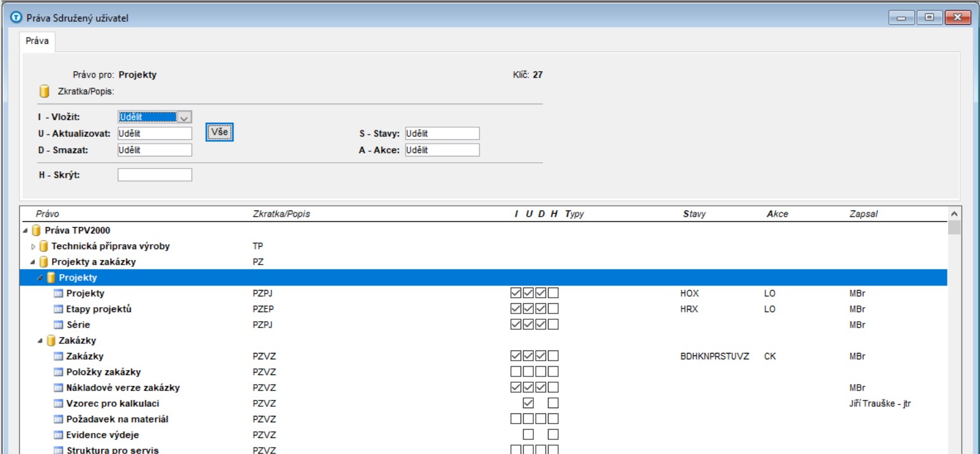This screenshot has height=454, width=980.
Task: Click the Práva TPV2000 root database icon
Action: click(x=37, y=230)
